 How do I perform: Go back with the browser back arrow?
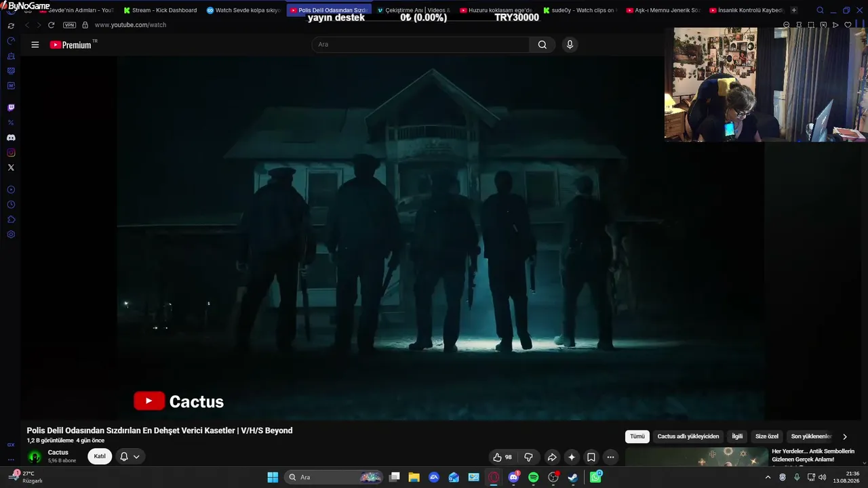pos(27,25)
